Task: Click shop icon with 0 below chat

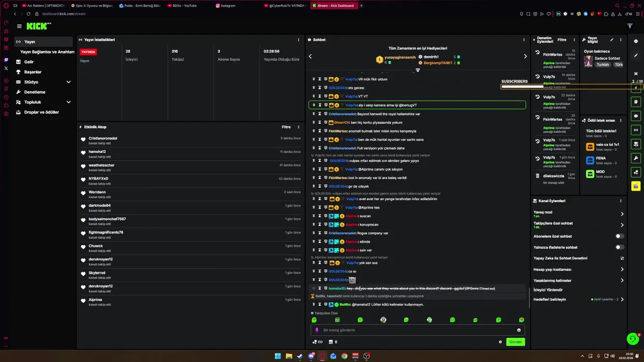Action: pyautogui.click(x=333, y=342)
